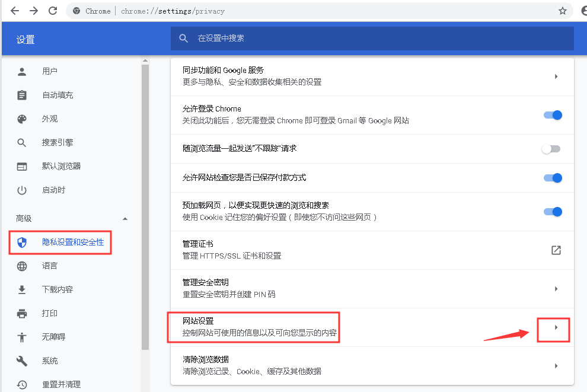The height and width of the screenshot is (392, 587).
Task: Open the 外观 settings section
Action: 50,119
